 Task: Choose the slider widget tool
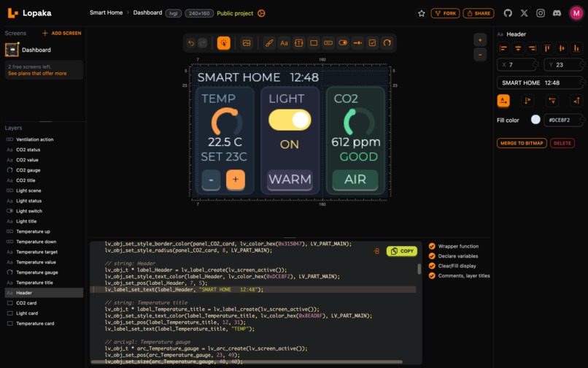[357, 43]
